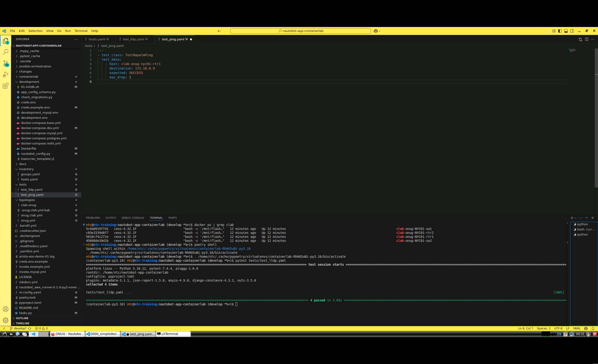Open Run and Debug view
The height and width of the screenshot is (364, 598).
(6, 75)
